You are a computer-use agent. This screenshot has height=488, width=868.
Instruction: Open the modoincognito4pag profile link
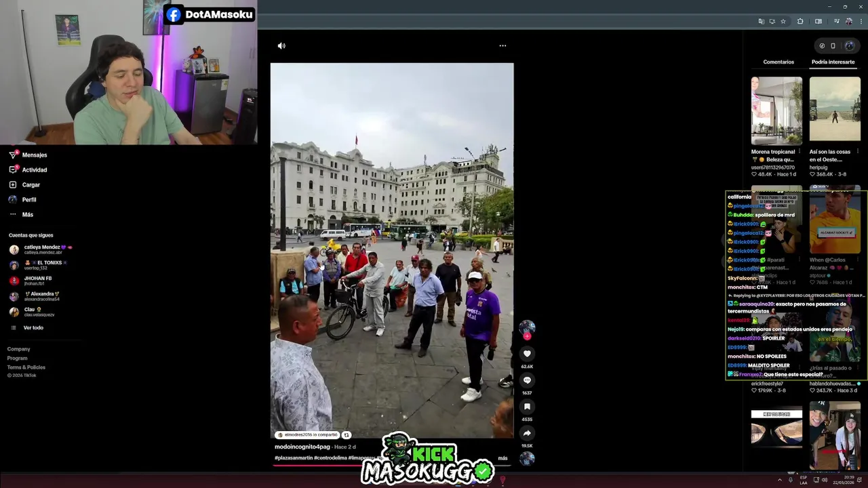tap(302, 447)
